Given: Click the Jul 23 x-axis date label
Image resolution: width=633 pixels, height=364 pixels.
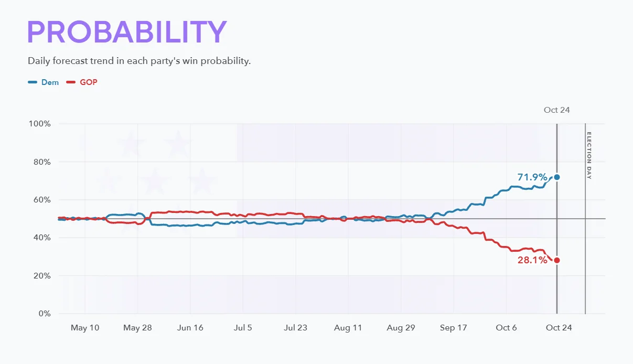Looking at the screenshot, I should pyautogui.click(x=296, y=328).
